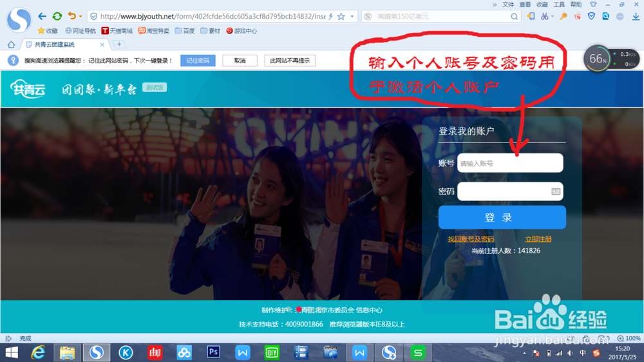Open a new tab with plus button
644x362 pixels.
point(119,44)
